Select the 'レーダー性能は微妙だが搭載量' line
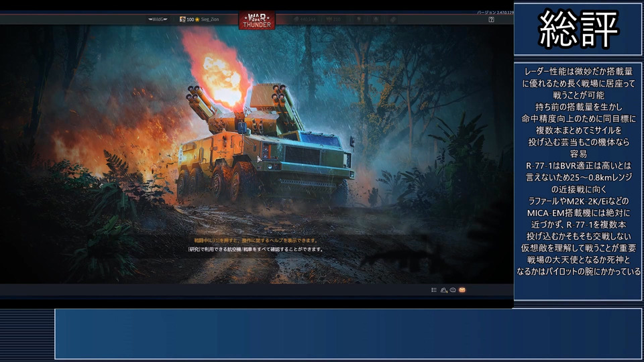The height and width of the screenshot is (362, 644). click(578, 72)
